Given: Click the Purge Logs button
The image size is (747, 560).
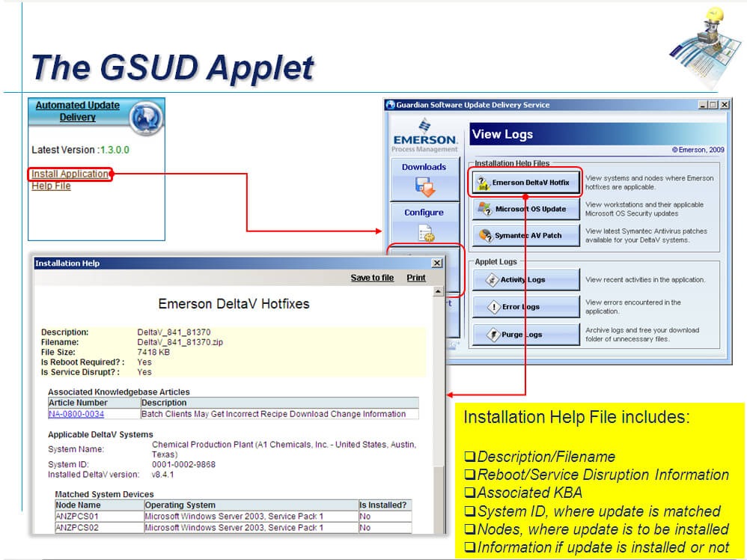Looking at the screenshot, I should click(x=525, y=335).
